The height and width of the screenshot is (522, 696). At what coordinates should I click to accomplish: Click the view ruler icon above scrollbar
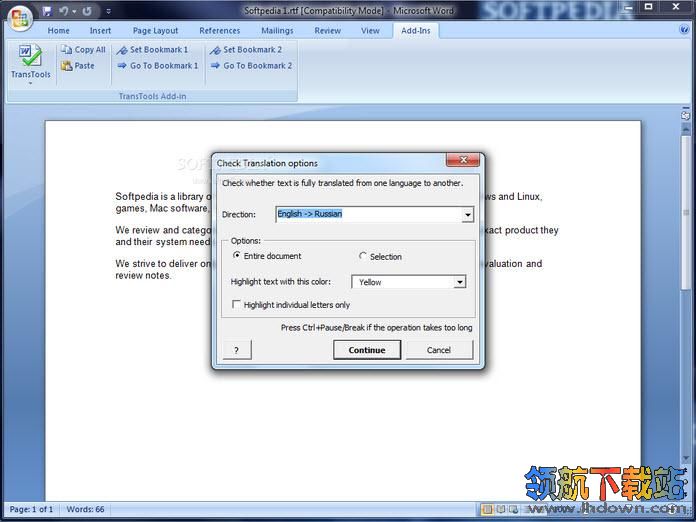tap(686, 115)
